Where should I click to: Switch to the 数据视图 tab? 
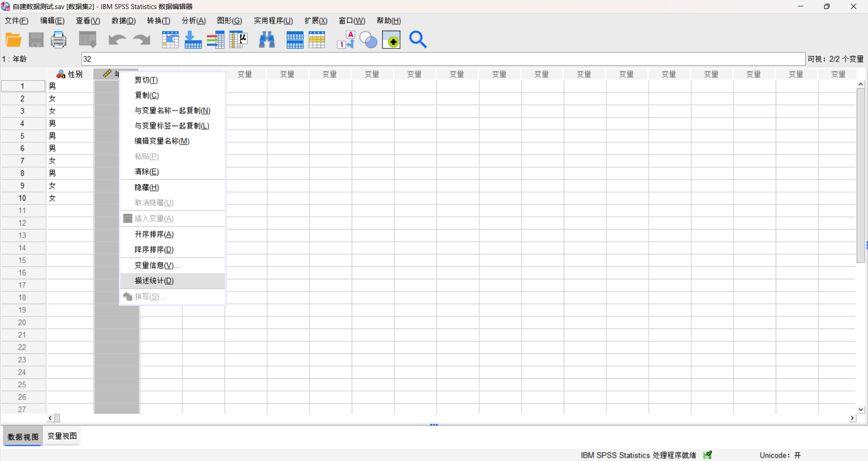click(23, 437)
